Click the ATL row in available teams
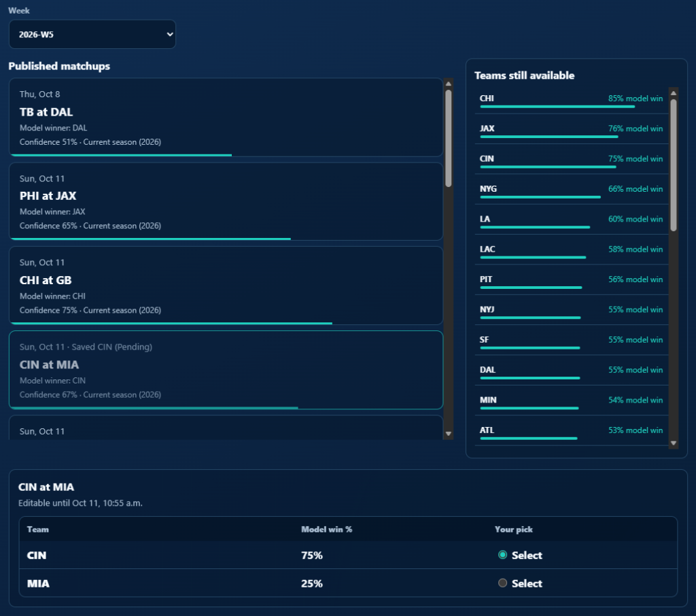This screenshot has width=696, height=616. pos(571,432)
